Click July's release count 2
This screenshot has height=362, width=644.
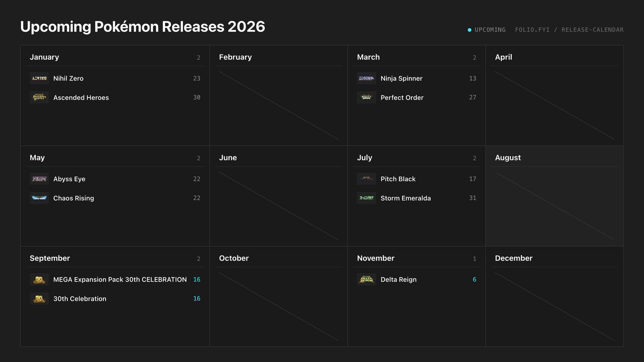pos(475,158)
